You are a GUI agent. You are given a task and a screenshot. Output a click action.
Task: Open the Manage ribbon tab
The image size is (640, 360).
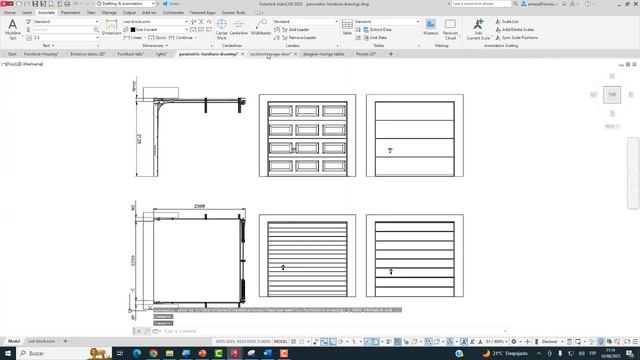[x=109, y=13]
